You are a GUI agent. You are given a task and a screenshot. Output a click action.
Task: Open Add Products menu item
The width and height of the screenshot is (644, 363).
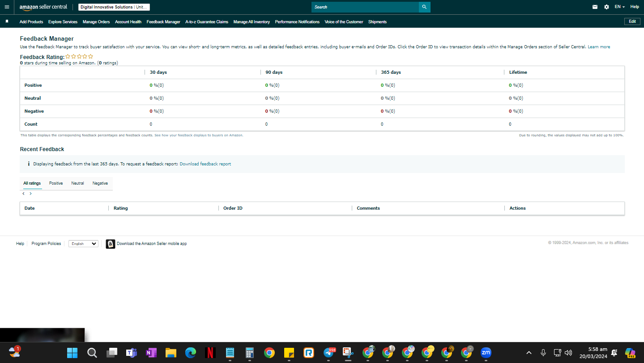coord(31,22)
